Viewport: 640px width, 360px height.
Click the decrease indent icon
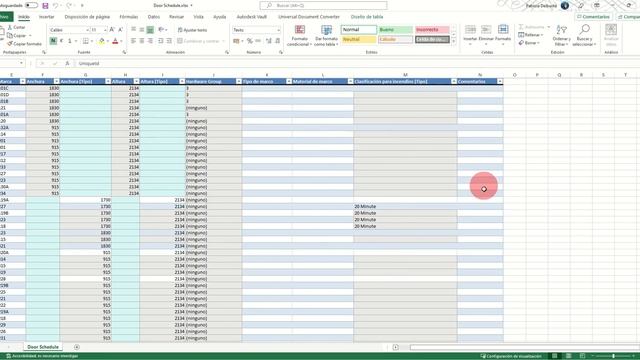click(x=161, y=41)
